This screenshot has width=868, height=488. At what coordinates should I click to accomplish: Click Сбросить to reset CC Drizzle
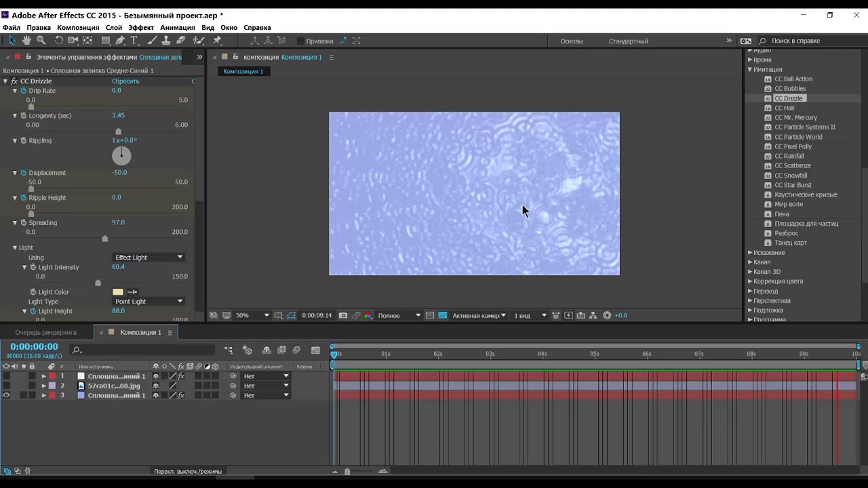(x=125, y=81)
